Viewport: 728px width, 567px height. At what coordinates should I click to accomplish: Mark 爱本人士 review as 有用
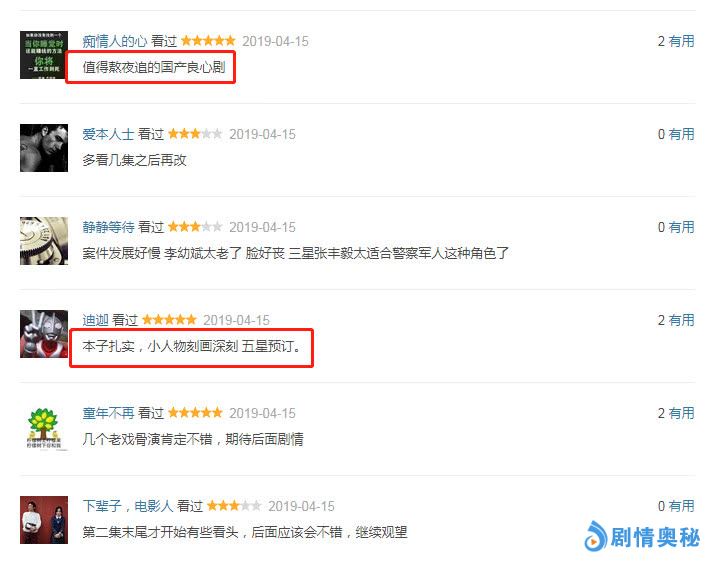click(681, 134)
